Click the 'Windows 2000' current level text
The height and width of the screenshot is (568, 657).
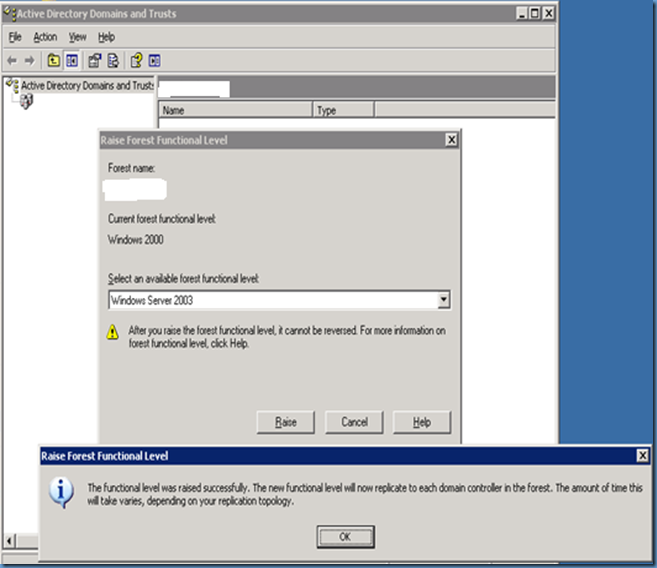click(136, 240)
